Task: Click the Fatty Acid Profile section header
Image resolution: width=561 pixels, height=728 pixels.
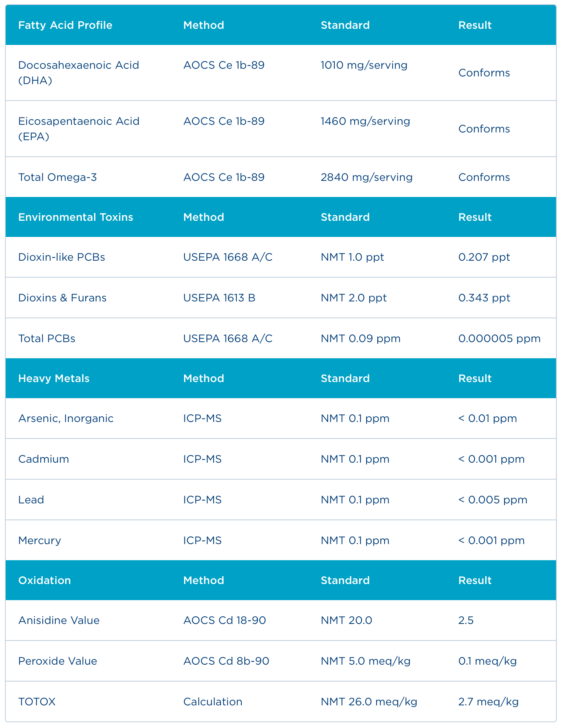Action: [x=65, y=25]
